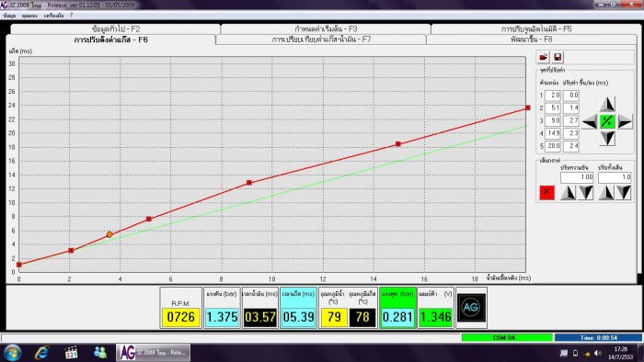The image size is (644, 362).
Task: Select the orange marker on red curve
Action: click(x=109, y=234)
